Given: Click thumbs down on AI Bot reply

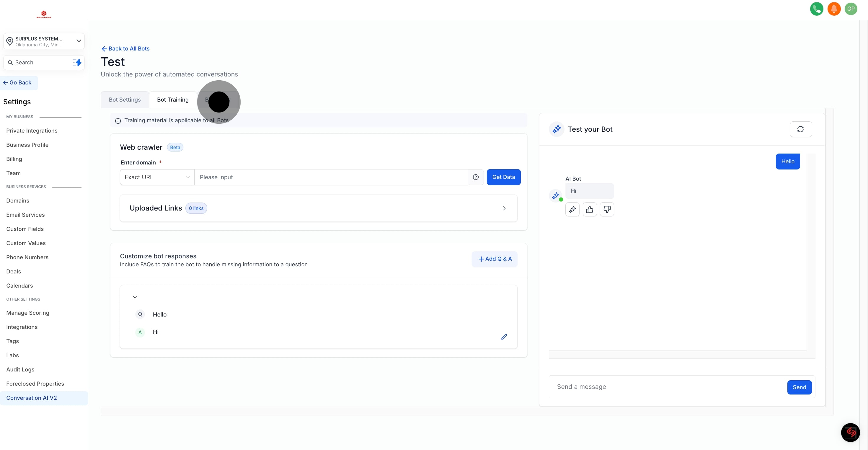Looking at the screenshot, I should (x=606, y=210).
